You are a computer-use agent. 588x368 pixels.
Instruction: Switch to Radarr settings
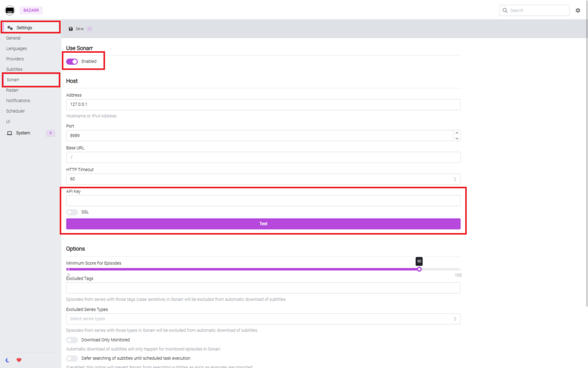coord(13,90)
